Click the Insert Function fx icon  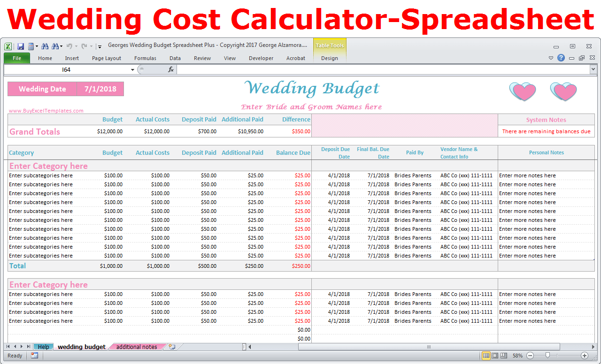coord(170,69)
